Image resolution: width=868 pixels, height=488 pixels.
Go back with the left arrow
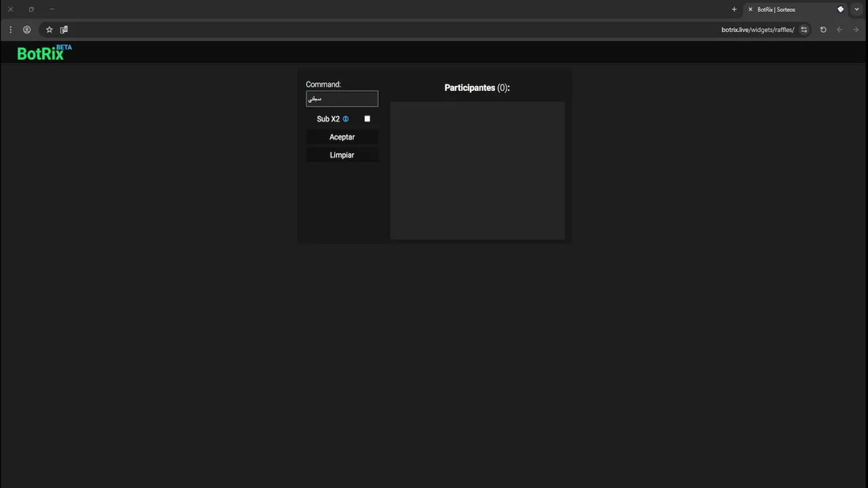(x=840, y=30)
